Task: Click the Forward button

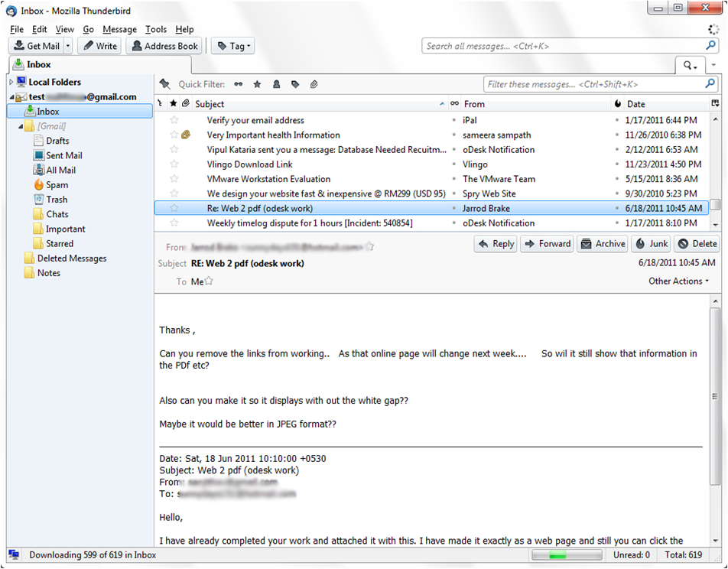Action: click(547, 244)
